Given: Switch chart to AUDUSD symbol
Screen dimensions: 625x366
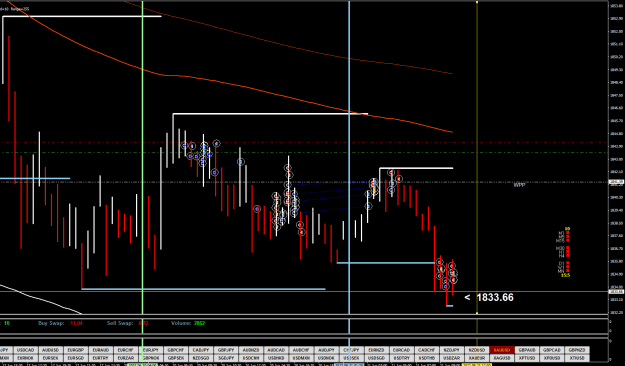Looking at the screenshot, I should coord(51,350).
